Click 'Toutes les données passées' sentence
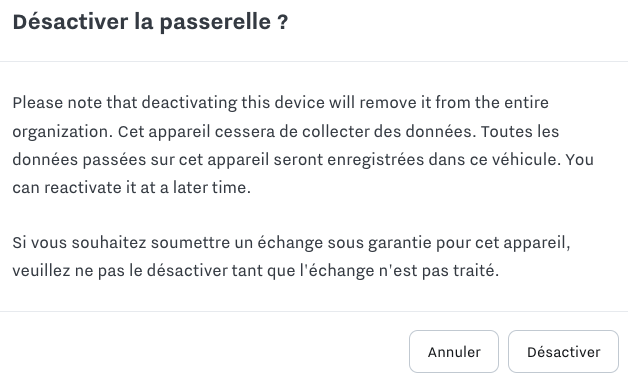The width and height of the screenshot is (628, 383). [286, 146]
